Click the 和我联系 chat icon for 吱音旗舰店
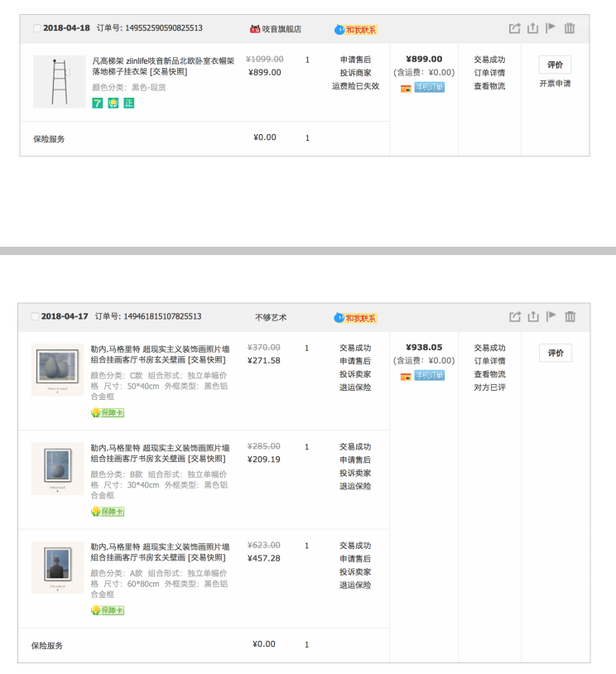 click(356, 30)
